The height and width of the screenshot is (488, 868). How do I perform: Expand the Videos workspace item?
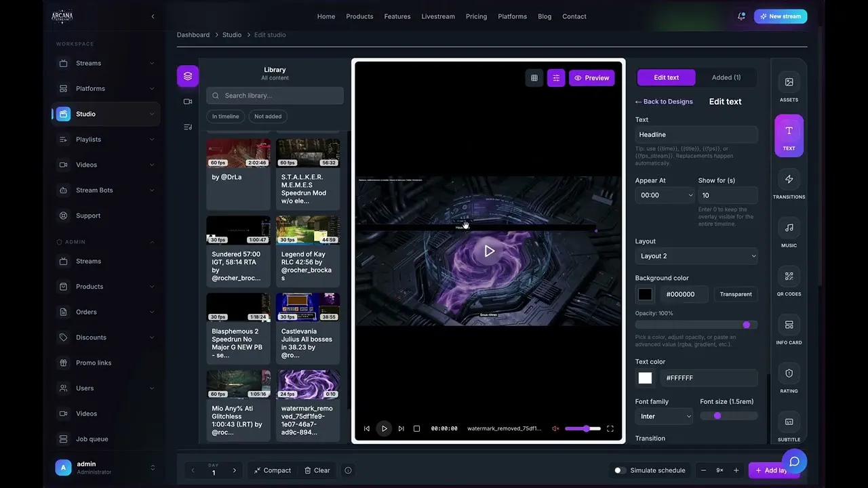tap(106, 165)
